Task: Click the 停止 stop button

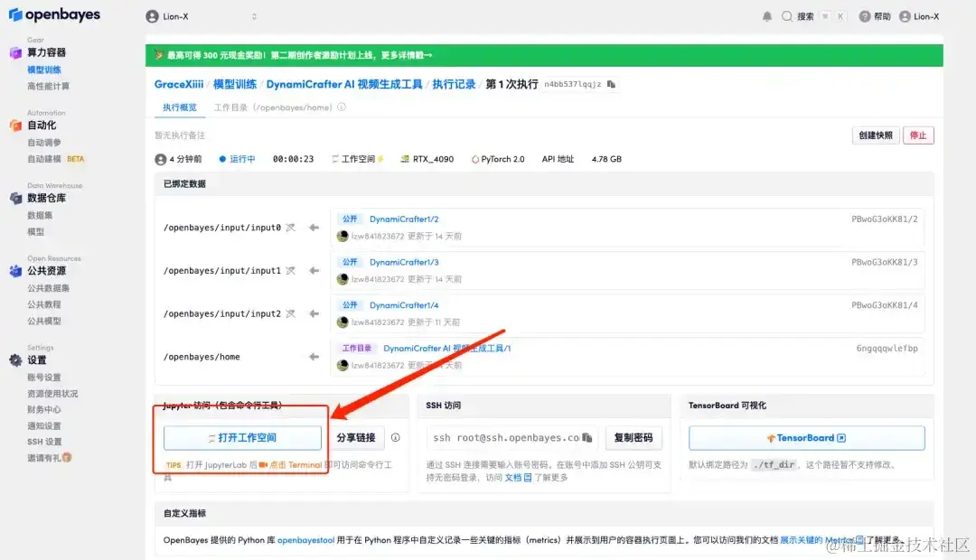Action: pyautogui.click(x=918, y=135)
